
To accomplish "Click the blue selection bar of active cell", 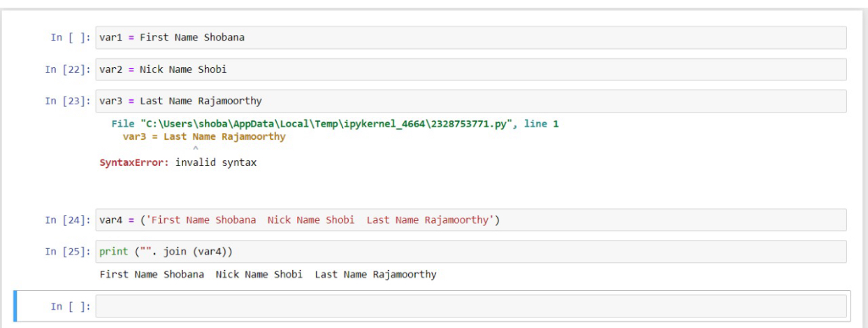I will click(x=15, y=306).
